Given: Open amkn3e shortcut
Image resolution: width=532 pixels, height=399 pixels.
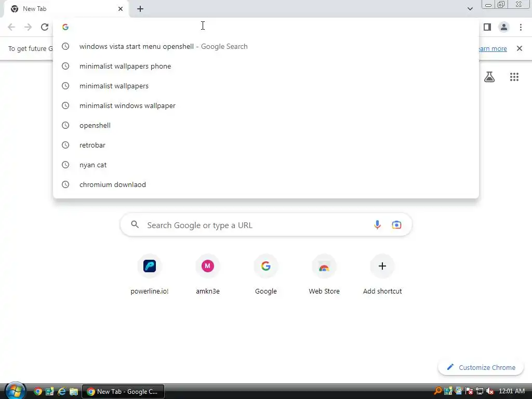Looking at the screenshot, I should pos(208,274).
